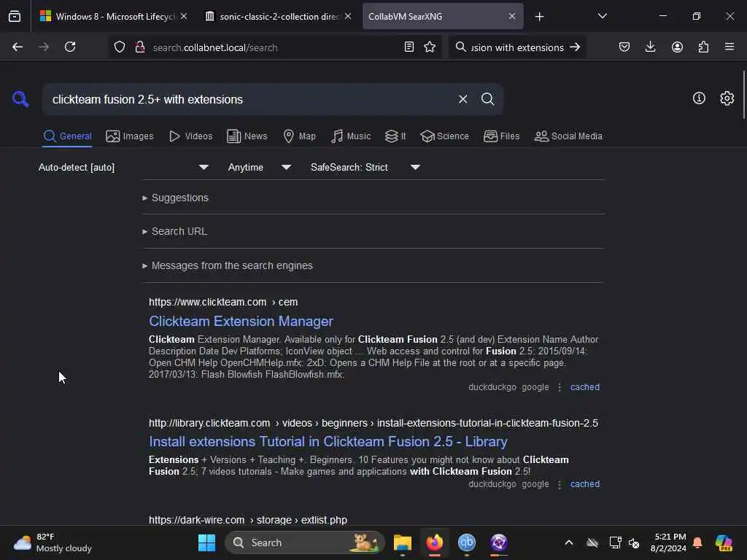Open the tracking protection shield icon
747x560 pixels.
click(x=120, y=47)
